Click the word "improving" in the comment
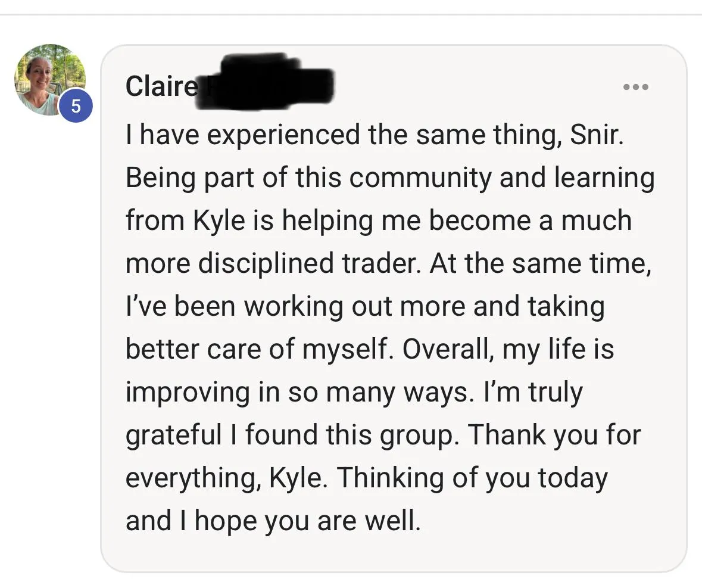 pos(188,393)
